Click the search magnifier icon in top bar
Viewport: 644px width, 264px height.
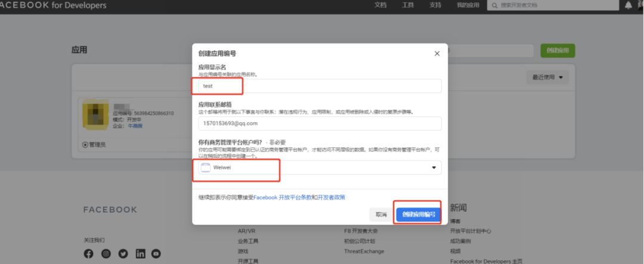click(x=494, y=5)
